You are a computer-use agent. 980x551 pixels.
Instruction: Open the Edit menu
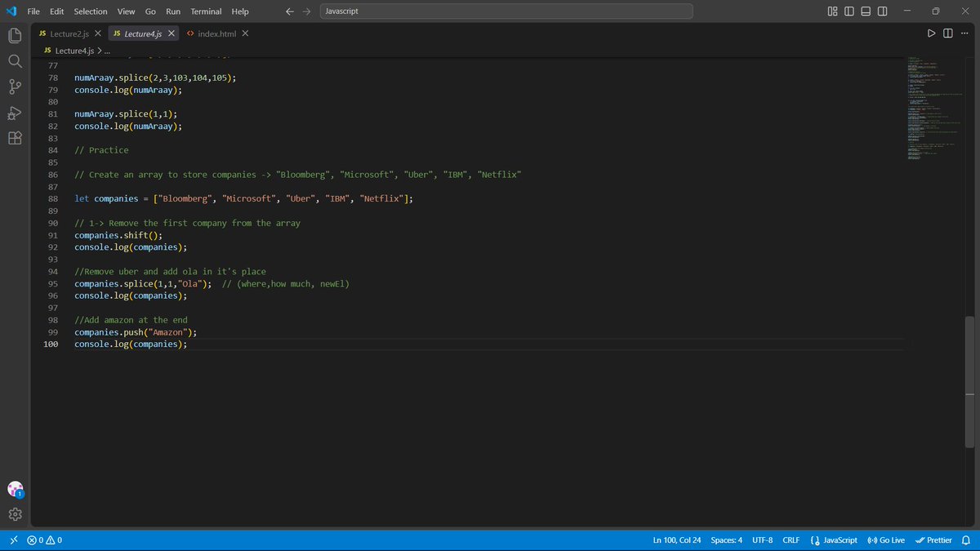point(56,11)
